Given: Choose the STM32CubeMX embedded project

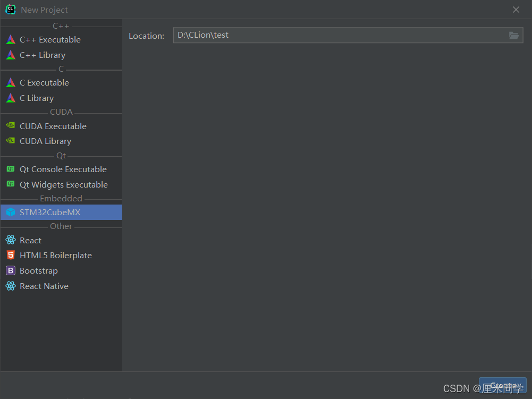Looking at the screenshot, I should coord(50,213).
